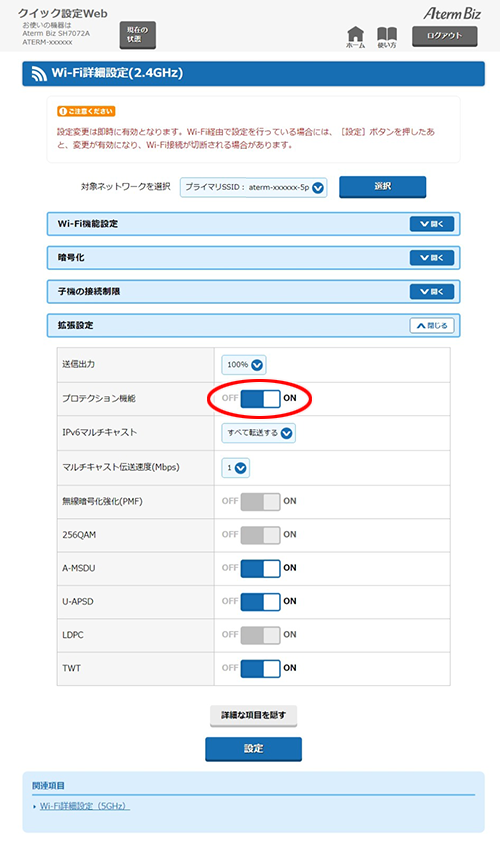Click the 選択 network select button
Image resolution: width=500 pixels, height=850 pixels.
tap(382, 186)
